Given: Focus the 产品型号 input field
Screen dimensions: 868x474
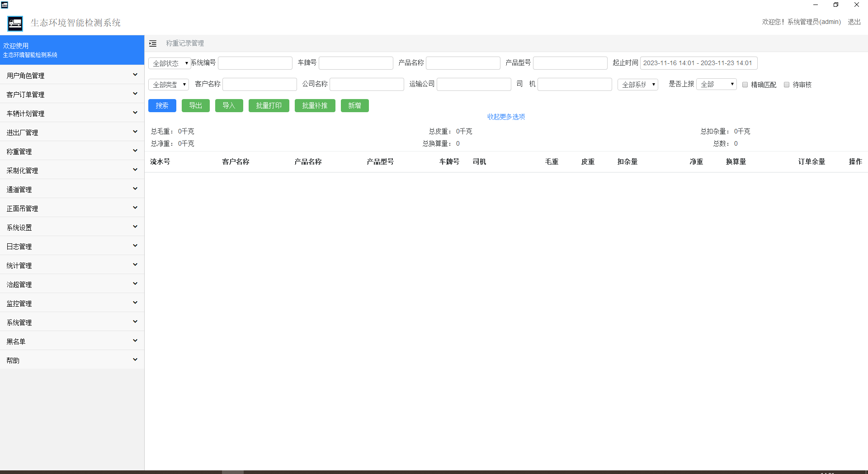Looking at the screenshot, I should coord(570,63).
